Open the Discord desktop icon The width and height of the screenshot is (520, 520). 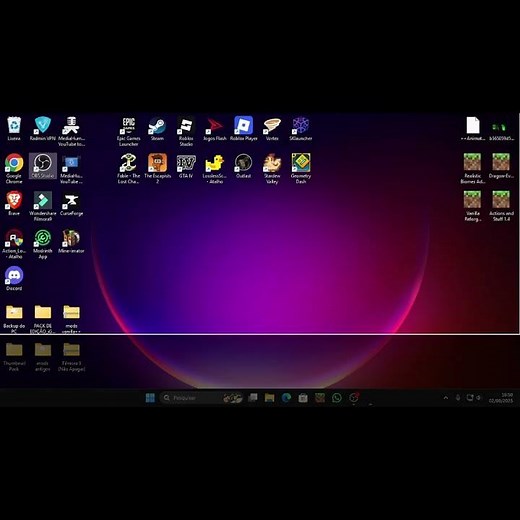14,278
